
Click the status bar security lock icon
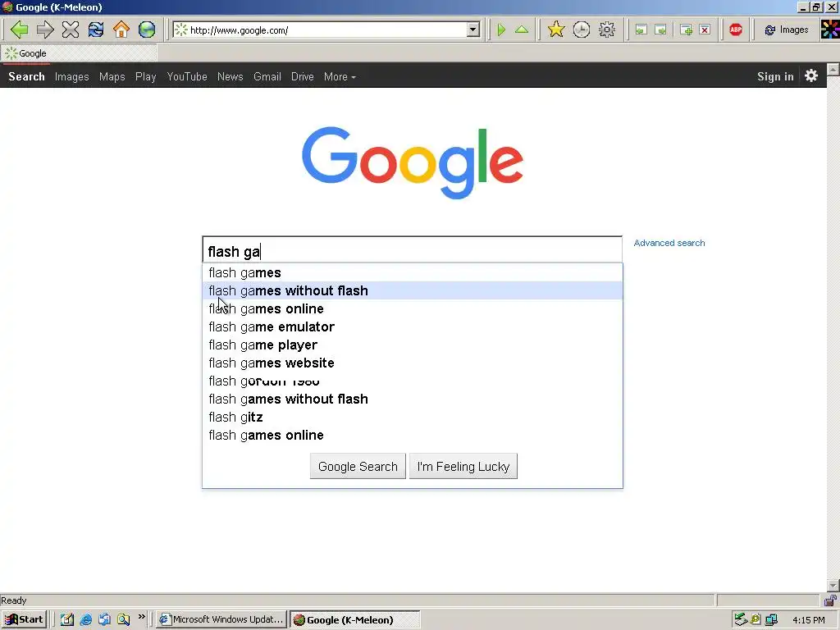click(x=831, y=600)
